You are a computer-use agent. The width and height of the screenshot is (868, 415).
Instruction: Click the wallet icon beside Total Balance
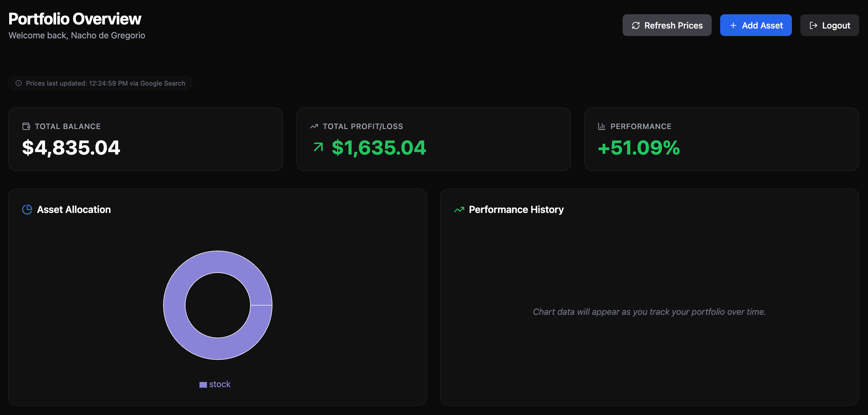click(26, 126)
